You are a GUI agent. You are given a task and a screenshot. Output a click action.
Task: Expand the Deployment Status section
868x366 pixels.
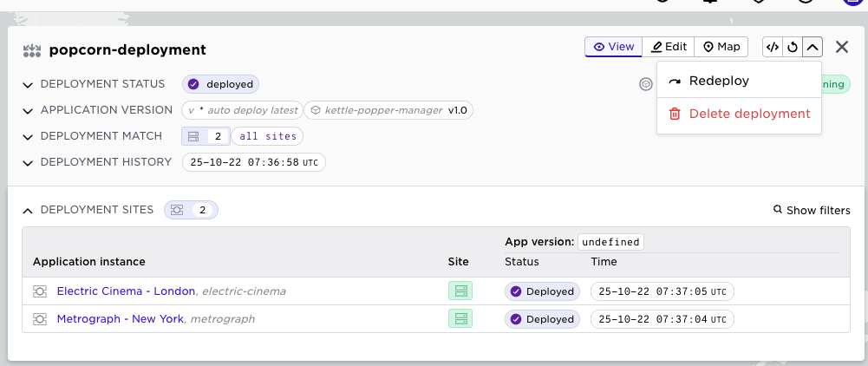click(28, 84)
